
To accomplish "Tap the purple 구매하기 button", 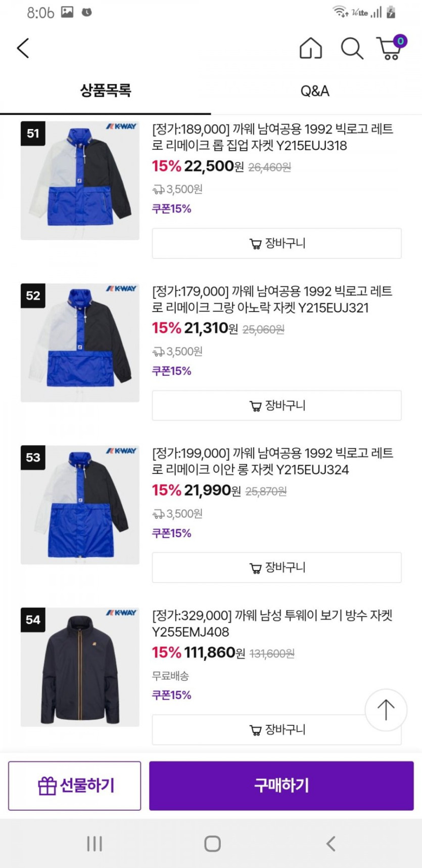I will tap(281, 786).
